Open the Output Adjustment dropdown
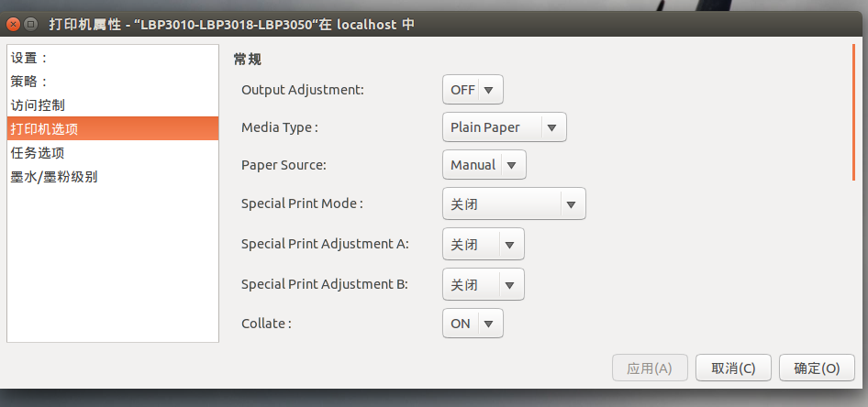This screenshot has height=407, width=868. (473, 90)
